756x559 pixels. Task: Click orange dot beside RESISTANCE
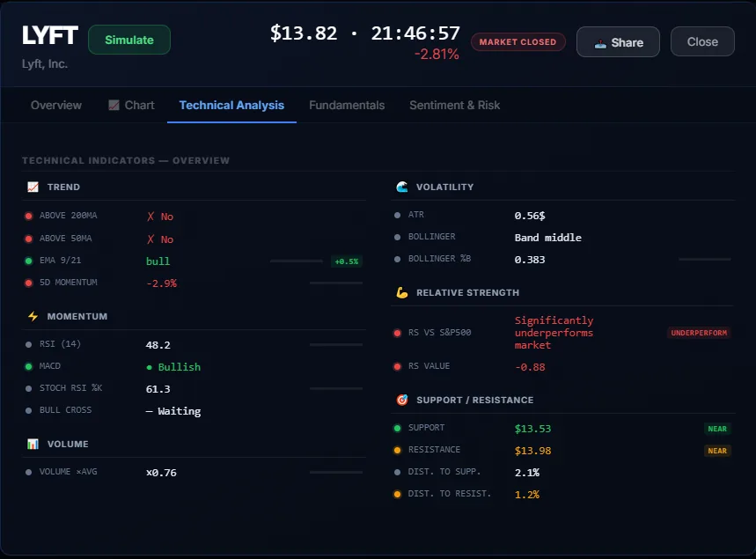[x=397, y=450]
